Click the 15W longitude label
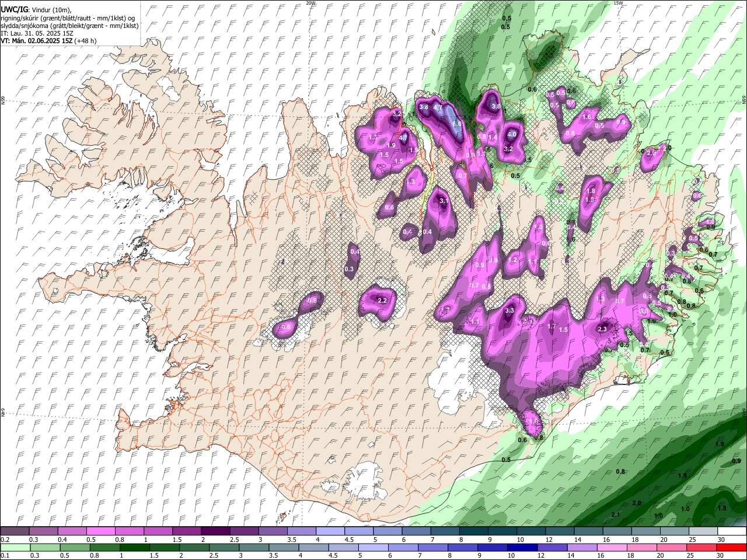The image size is (747, 560). 618,3
